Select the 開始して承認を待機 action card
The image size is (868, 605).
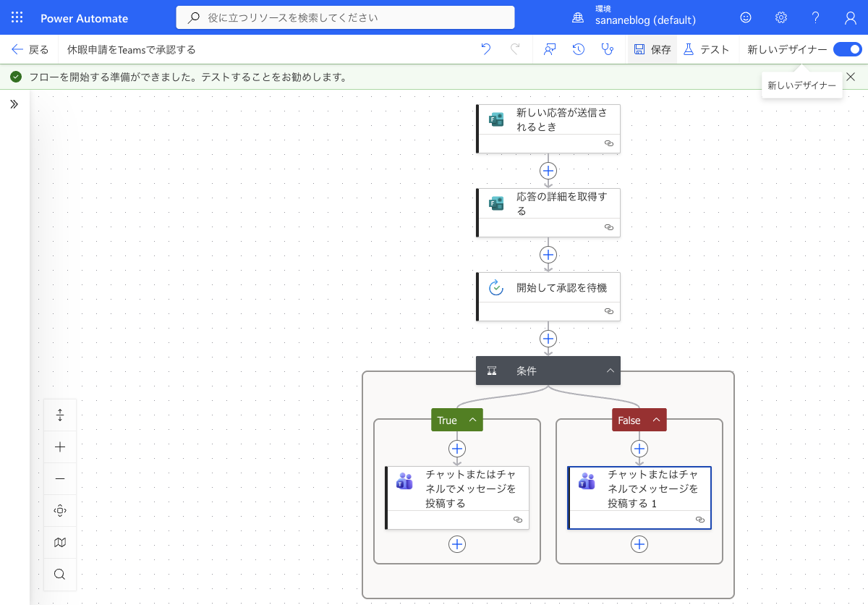[x=548, y=297]
